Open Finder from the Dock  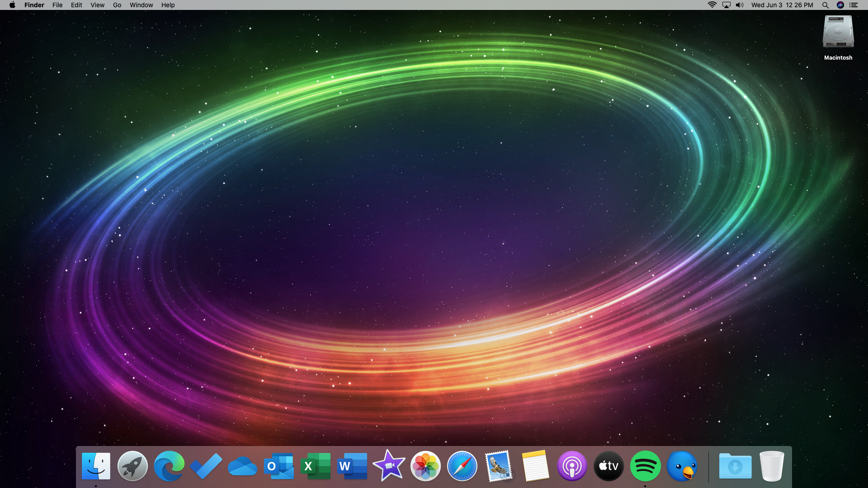point(96,466)
